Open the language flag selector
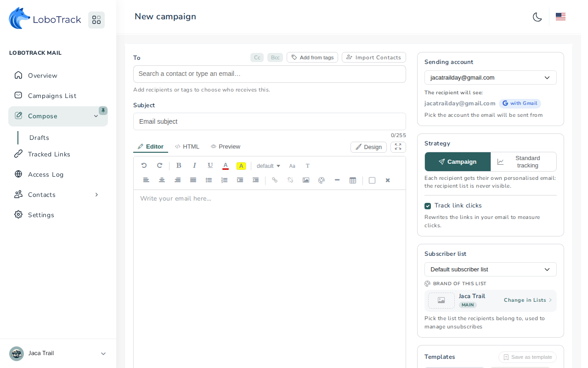588x368 pixels. point(560,17)
